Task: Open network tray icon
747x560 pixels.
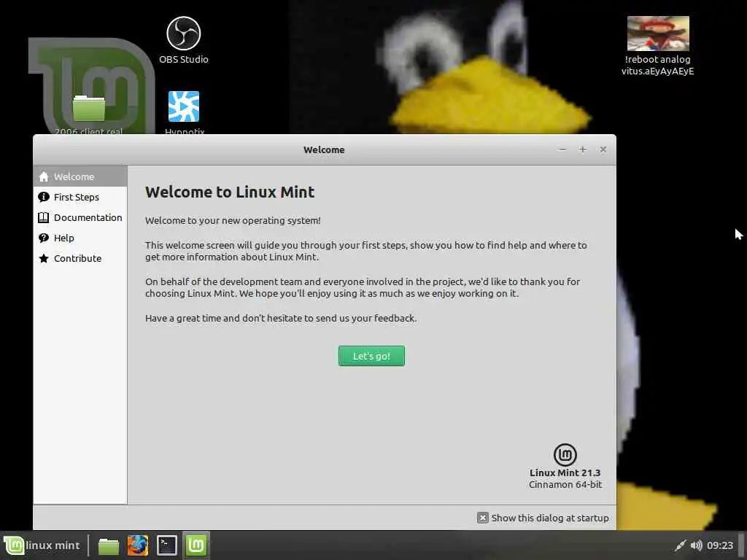Action: (681, 545)
